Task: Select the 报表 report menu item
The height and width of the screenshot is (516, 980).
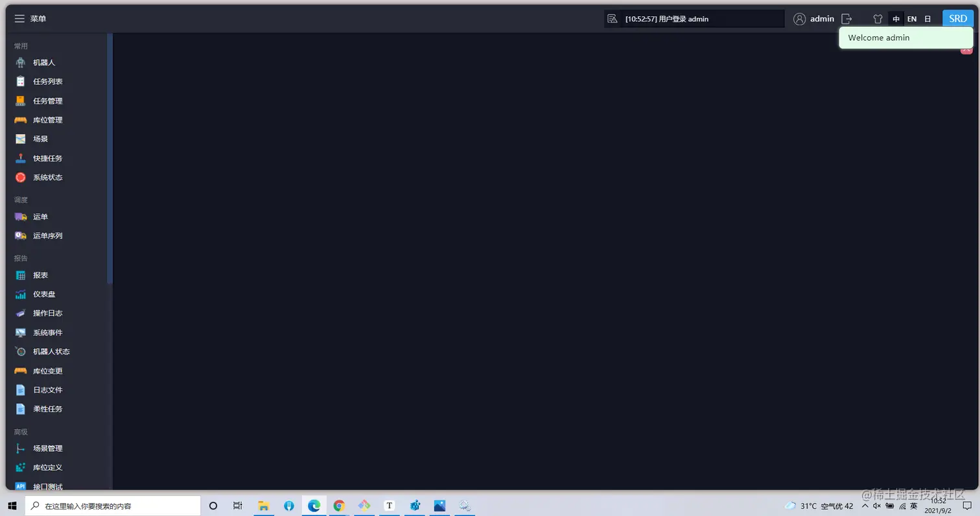Action: point(40,275)
